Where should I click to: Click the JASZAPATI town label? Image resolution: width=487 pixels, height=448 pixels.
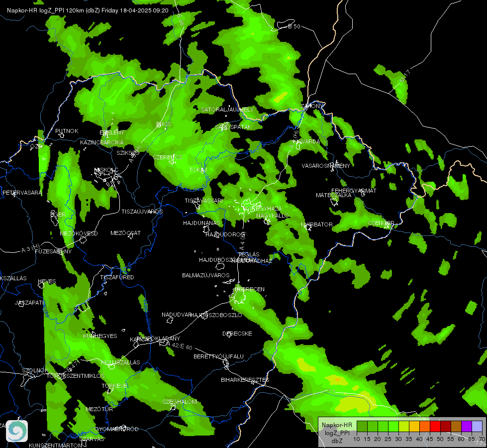pos(29,303)
